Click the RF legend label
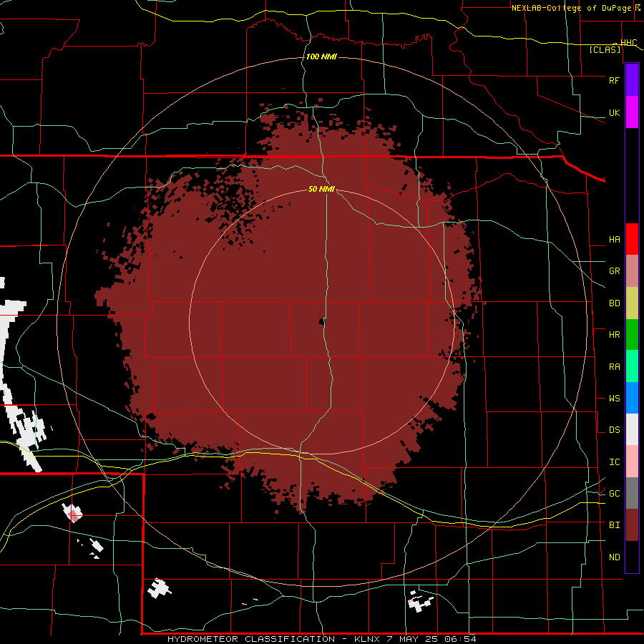The width and height of the screenshot is (644, 644). [614, 80]
